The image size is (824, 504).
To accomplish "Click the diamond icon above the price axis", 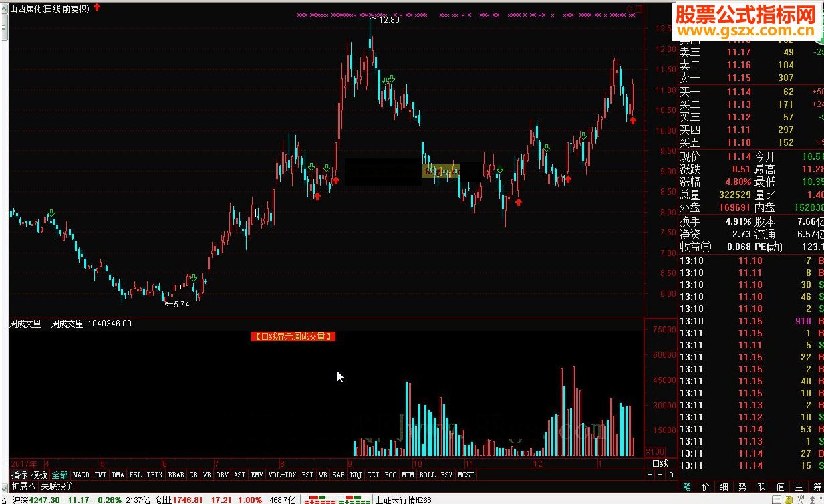I will (x=630, y=9).
